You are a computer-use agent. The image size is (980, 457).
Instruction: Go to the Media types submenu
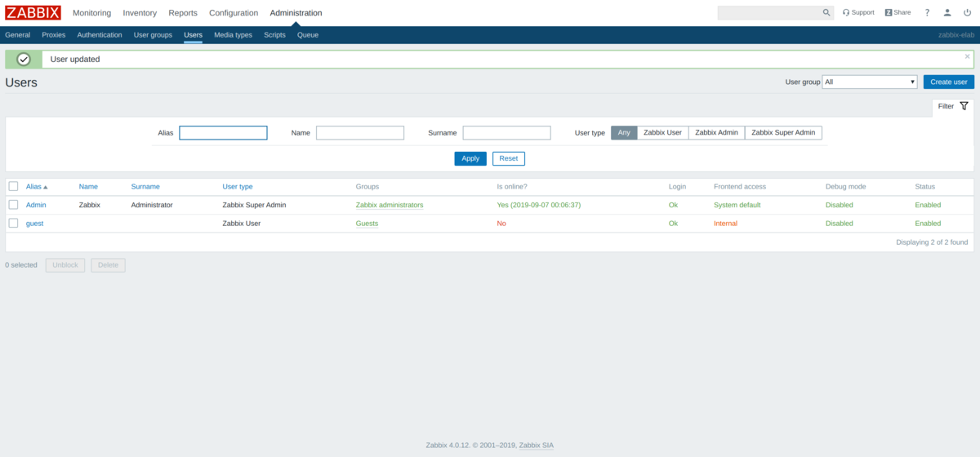[x=234, y=35]
